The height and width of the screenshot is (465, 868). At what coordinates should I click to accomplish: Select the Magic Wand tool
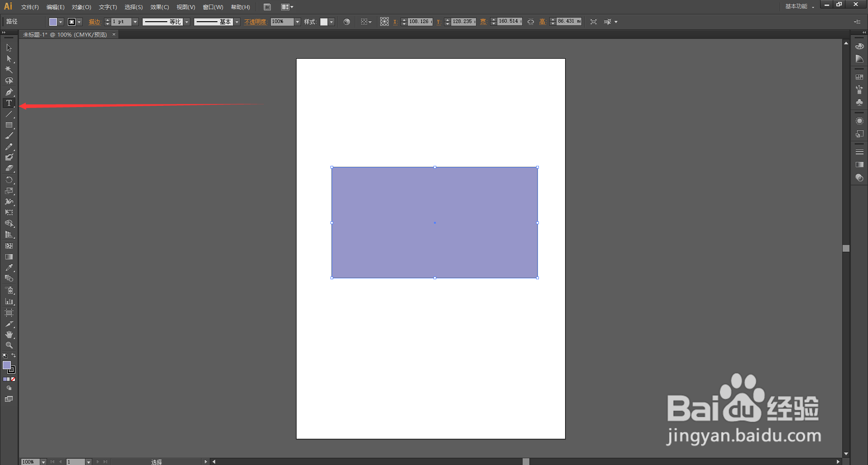(9, 70)
